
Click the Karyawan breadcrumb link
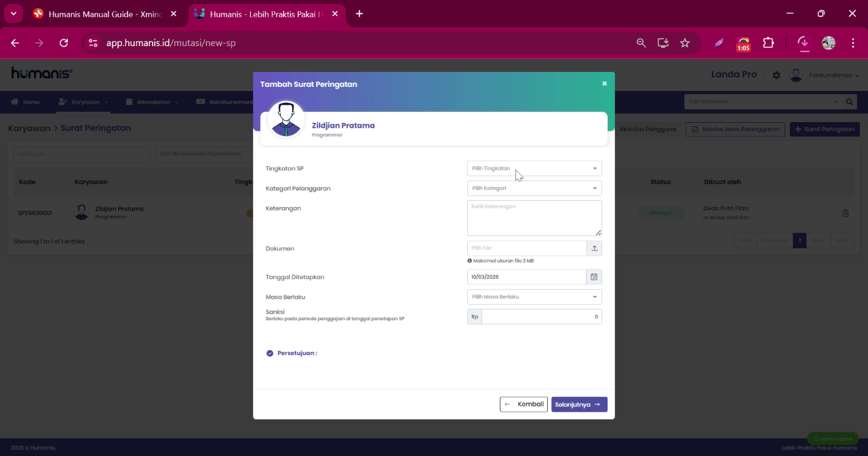click(29, 128)
